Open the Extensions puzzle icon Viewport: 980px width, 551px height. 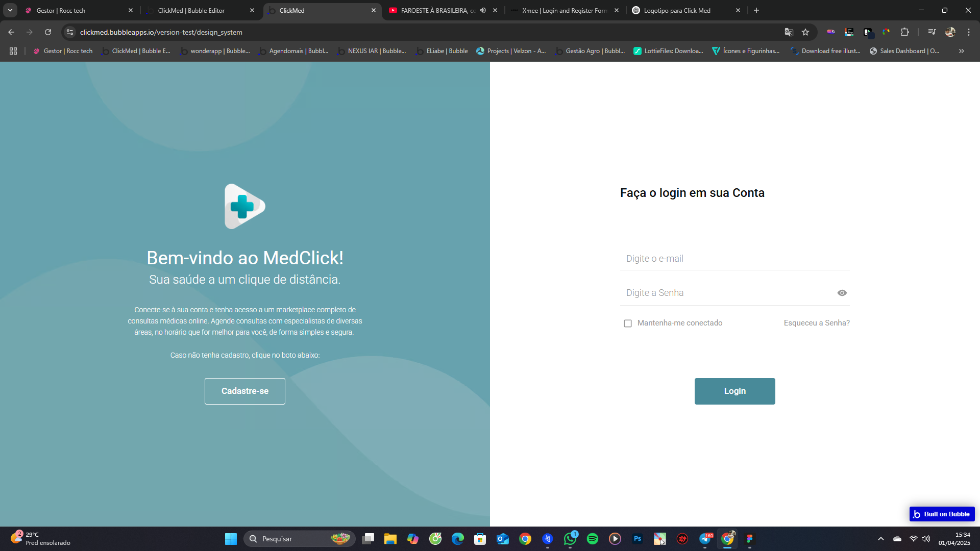click(x=904, y=32)
